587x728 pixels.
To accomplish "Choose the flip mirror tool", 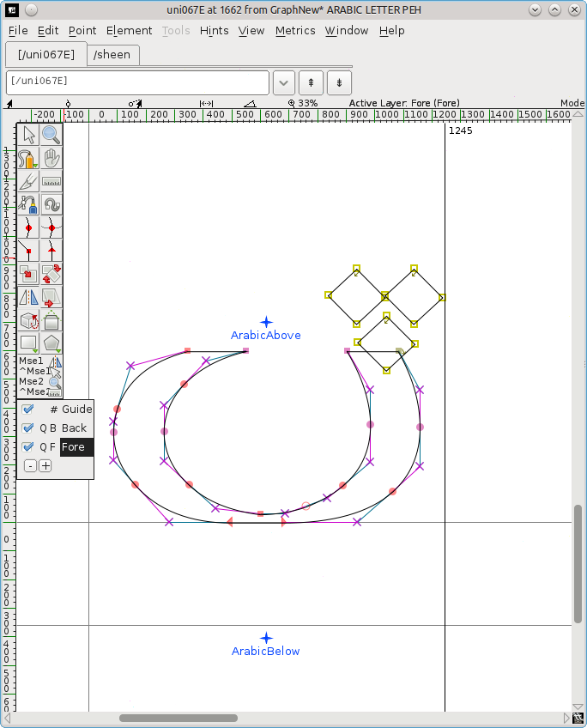I will (29, 297).
